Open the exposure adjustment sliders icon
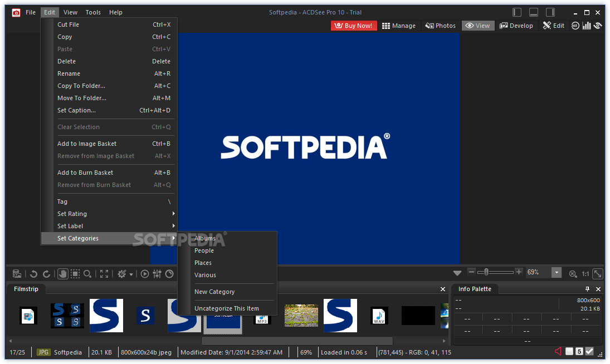This screenshot has height=364, width=610. coord(157,274)
